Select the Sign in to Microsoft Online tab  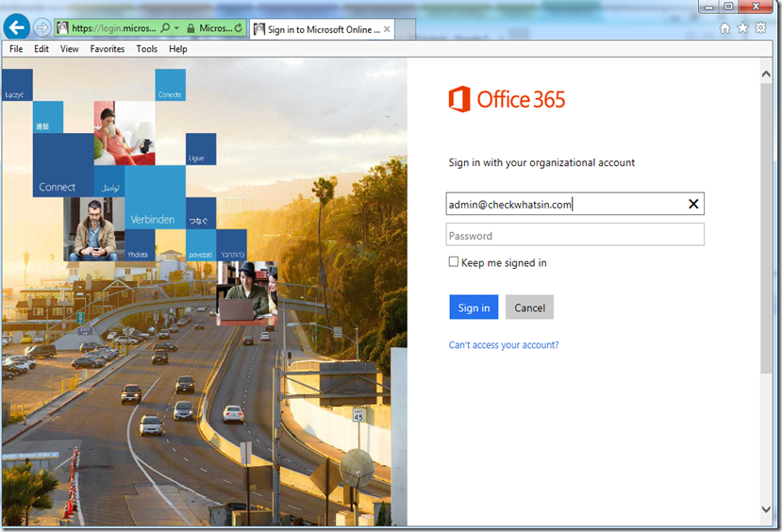coord(323,29)
